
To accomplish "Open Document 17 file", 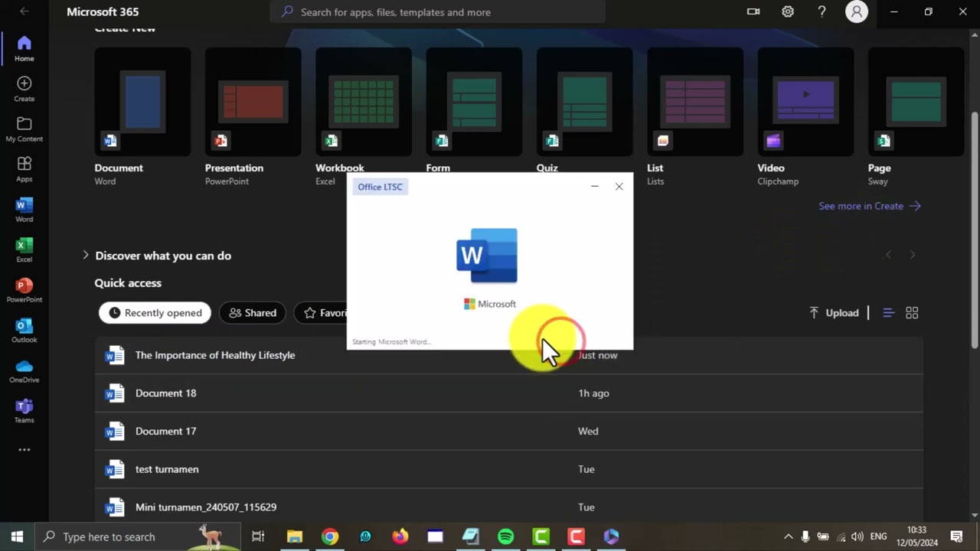I will coord(508,432).
